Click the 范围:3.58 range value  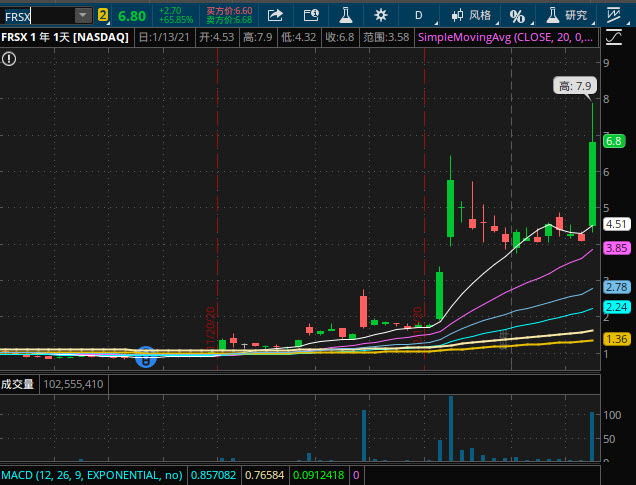pyautogui.click(x=386, y=37)
